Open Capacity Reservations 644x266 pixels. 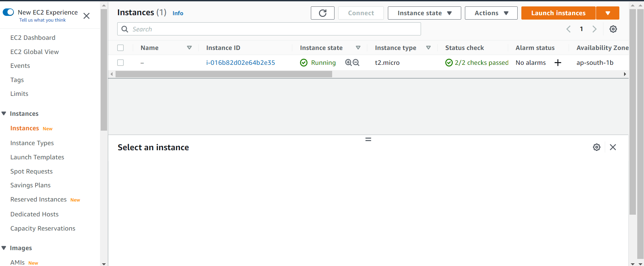pos(43,228)
